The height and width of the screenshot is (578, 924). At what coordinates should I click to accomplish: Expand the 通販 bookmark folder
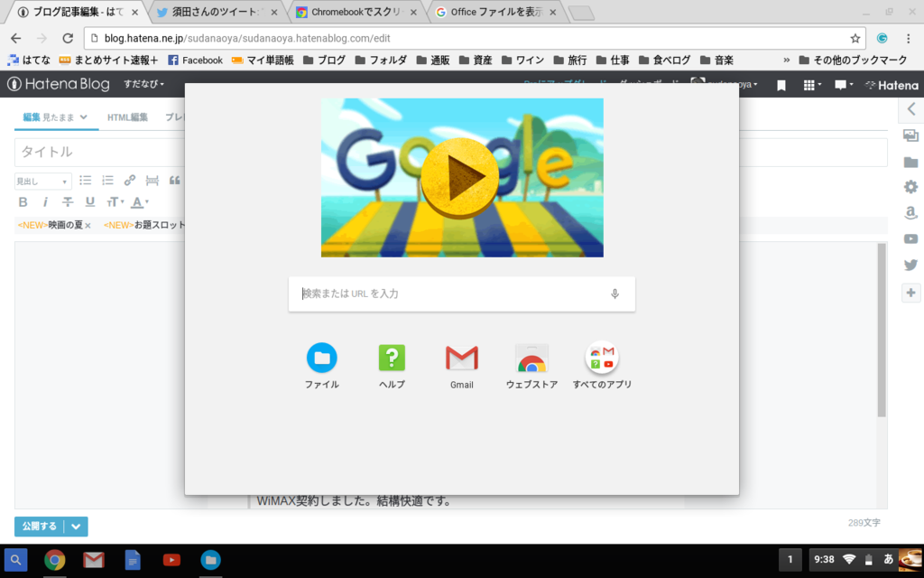coord(433,61)
